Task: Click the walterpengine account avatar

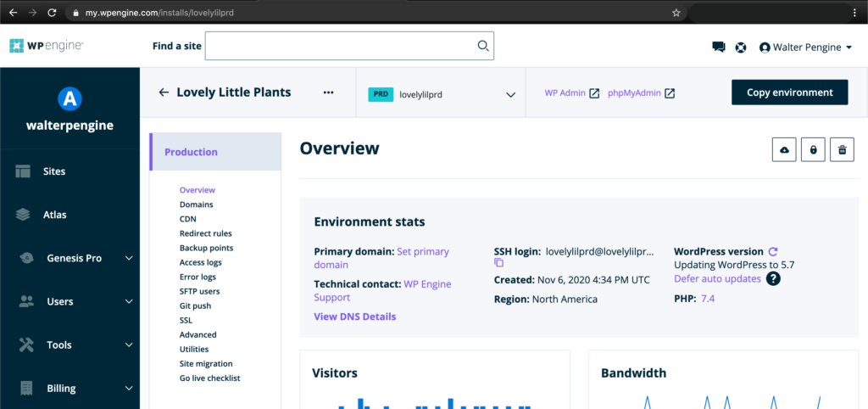Action: click(70, 98)
